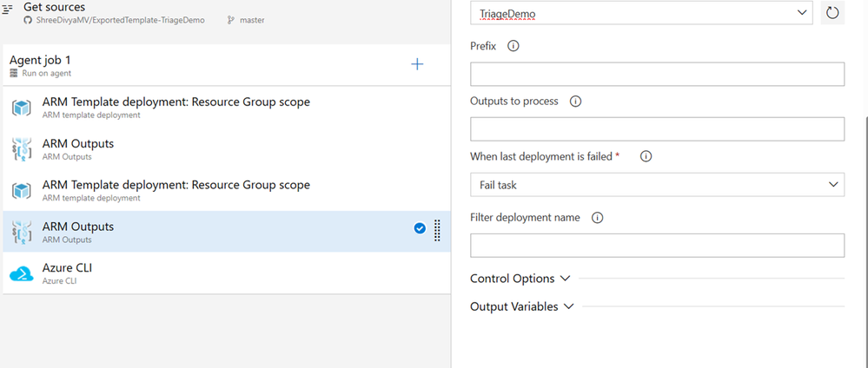Select first ARM Template deployment task
The height and width of the screenshot is (368, 868).
[x=176, y=107]
